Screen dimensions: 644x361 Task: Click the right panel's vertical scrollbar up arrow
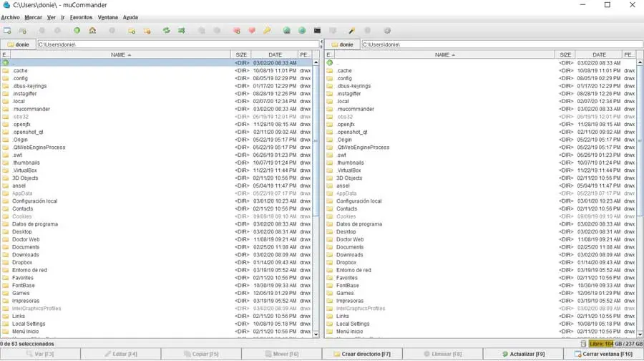point(640,62)
